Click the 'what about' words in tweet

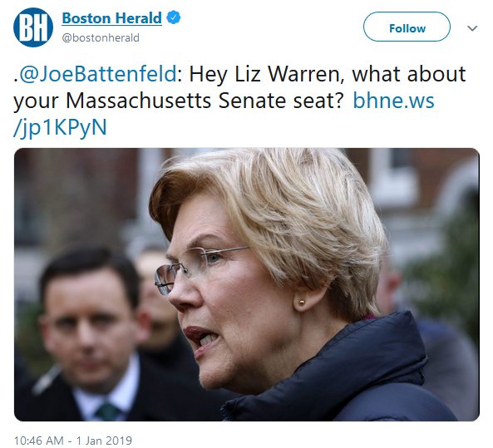coord(409,74)
